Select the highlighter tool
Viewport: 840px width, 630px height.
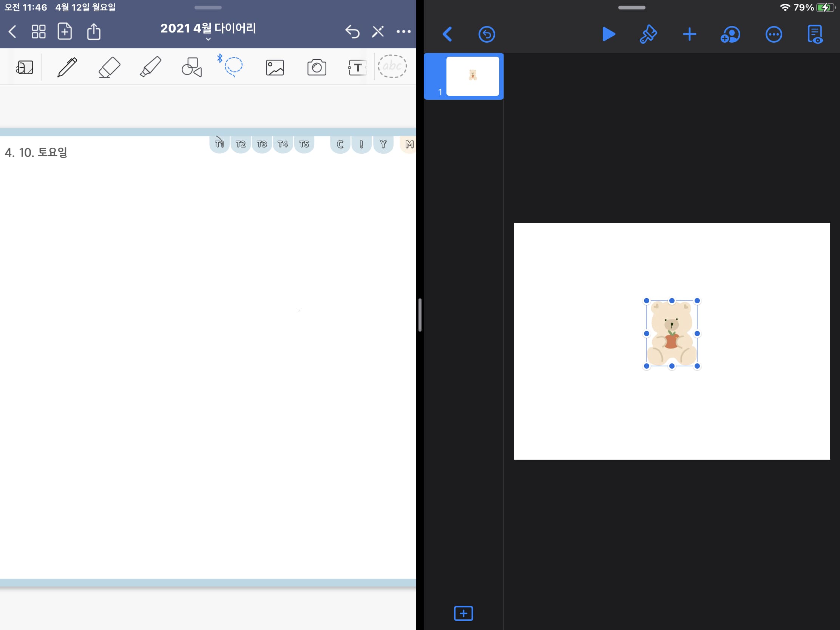[x=151, y=67]
